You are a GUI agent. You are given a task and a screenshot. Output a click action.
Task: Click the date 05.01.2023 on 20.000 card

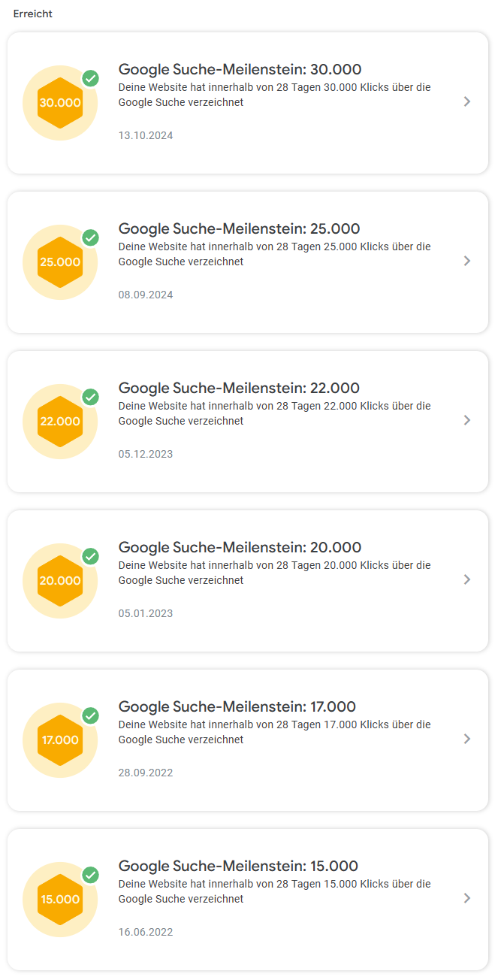coord(146,613)
